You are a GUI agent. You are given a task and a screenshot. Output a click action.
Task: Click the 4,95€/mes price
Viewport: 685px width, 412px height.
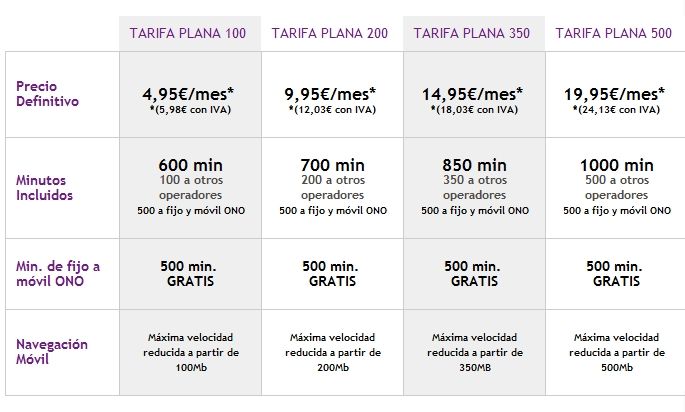pyautogui.click(x=189, y=94)
